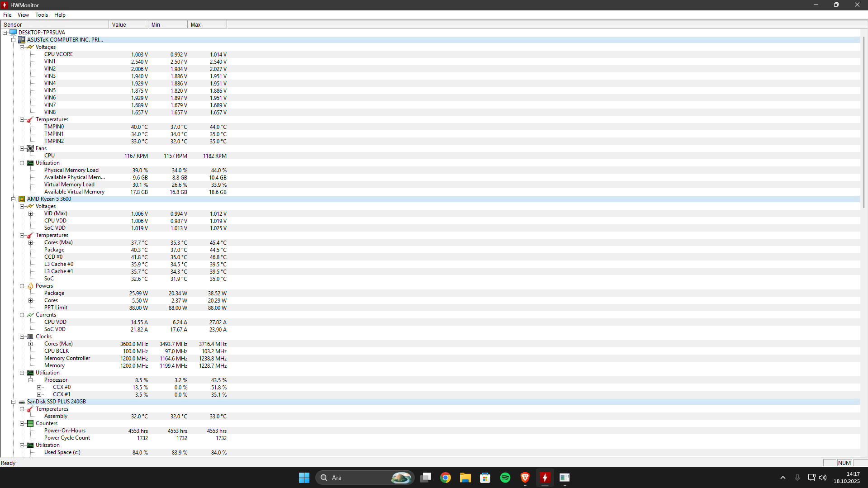This screenshot has width=868, height=488.
Task: Click the motherboard Temperatures thermometer icon
Action: coord(30,119)
